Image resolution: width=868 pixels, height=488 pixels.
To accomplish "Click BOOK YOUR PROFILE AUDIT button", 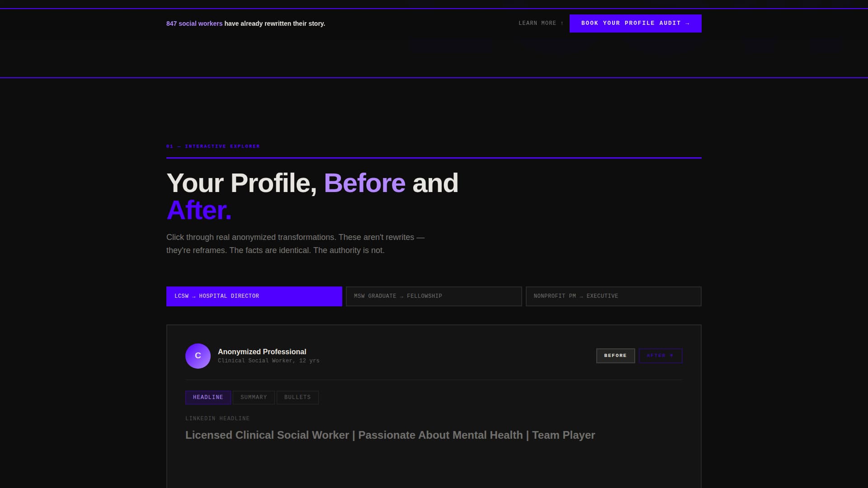I will [x=635, y=23].
